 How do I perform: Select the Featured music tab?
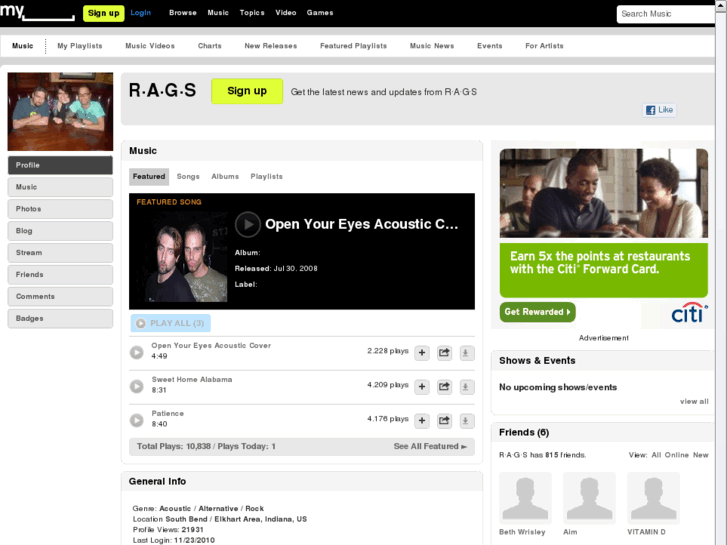pyautogui.click(x=149, y=177)
